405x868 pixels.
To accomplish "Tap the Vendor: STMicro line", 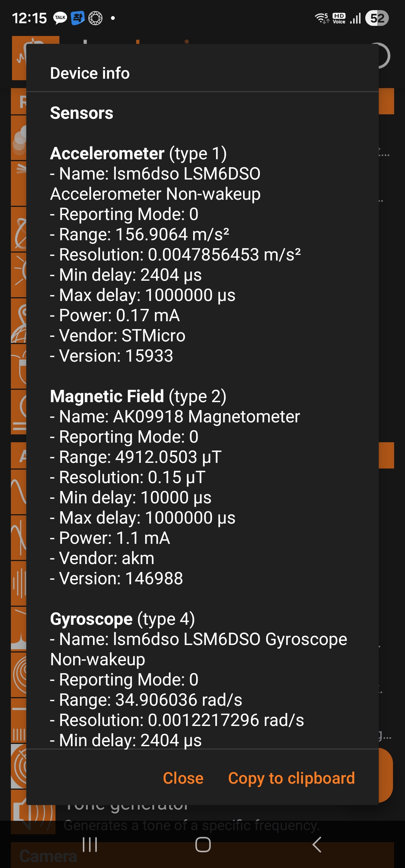I will (118, 336).
